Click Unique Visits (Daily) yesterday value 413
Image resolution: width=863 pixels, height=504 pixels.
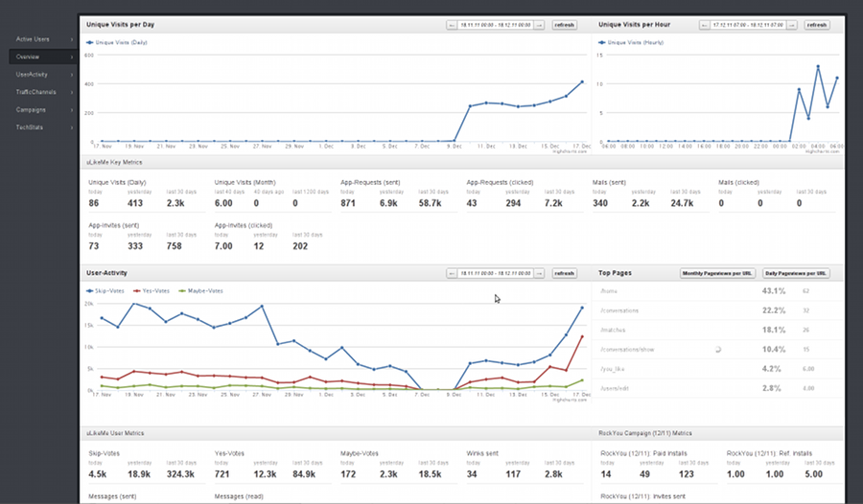[135, 203]
